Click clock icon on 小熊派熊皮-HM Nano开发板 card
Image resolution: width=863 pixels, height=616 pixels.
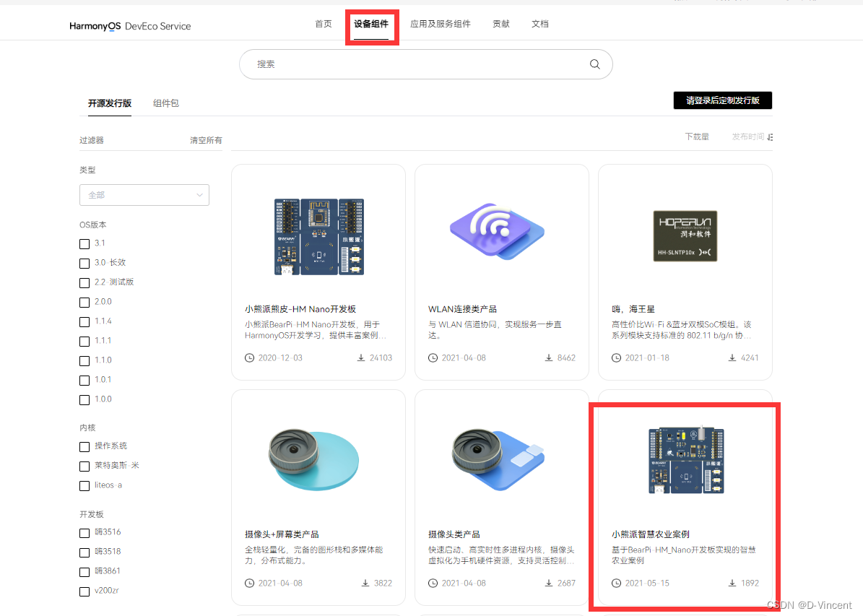249,357
